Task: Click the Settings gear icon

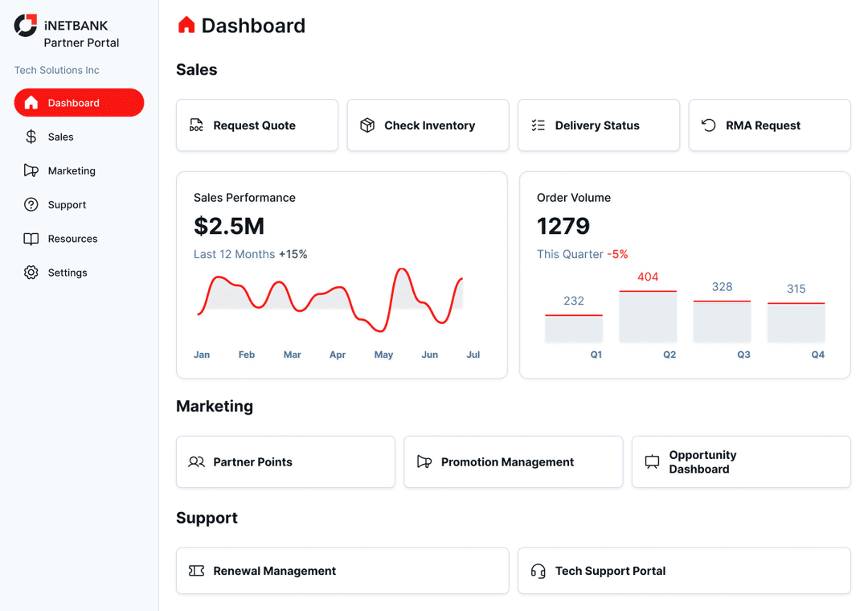Action: click(31, 273)
